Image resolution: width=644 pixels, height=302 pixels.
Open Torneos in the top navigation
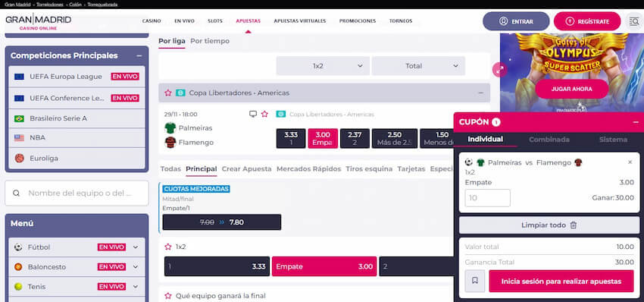click(401, 21)
